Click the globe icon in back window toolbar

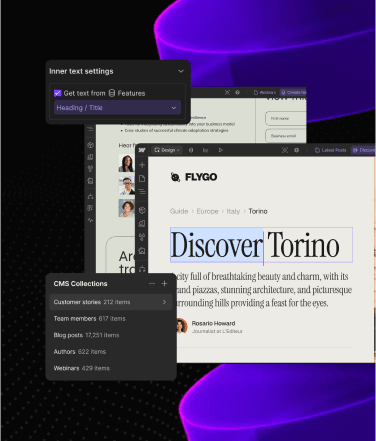pyautogui.click(x=237, y=92)
